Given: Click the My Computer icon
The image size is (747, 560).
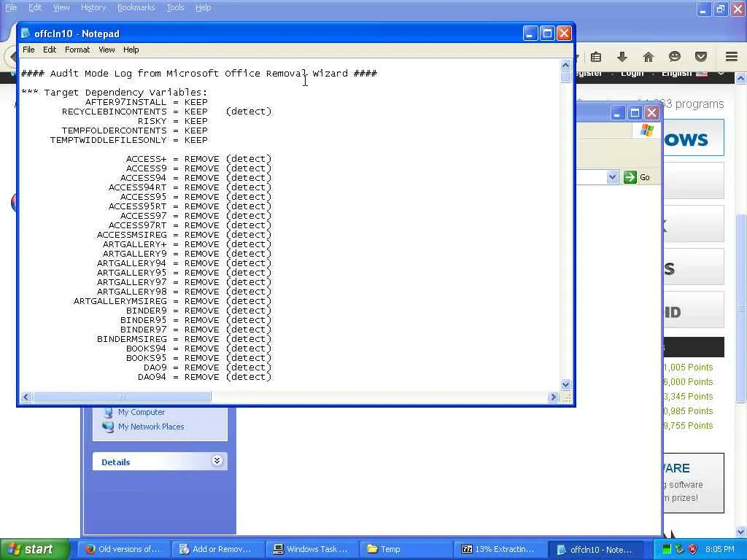Looking at the screenshot, I should pyautogui.click(x=109, y=413).
